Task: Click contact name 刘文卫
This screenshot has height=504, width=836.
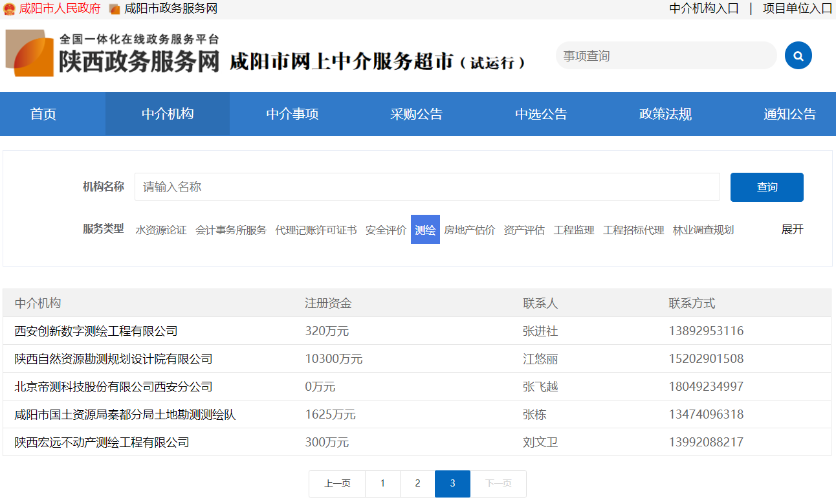Action: click(540, 442)
